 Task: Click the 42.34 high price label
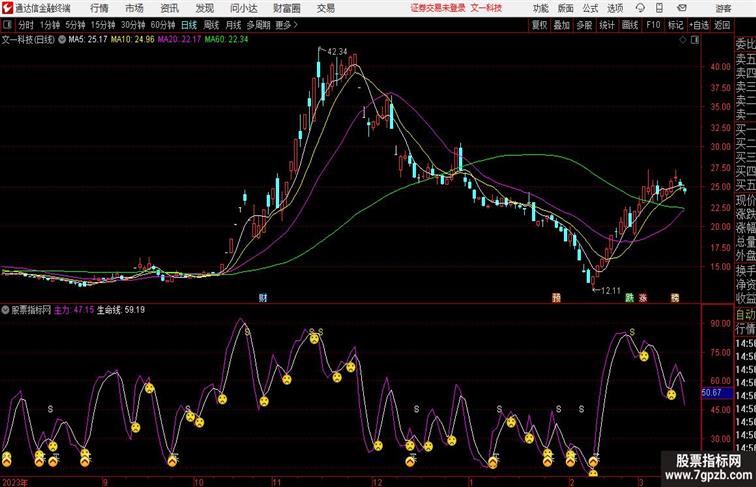click(337, 51)
